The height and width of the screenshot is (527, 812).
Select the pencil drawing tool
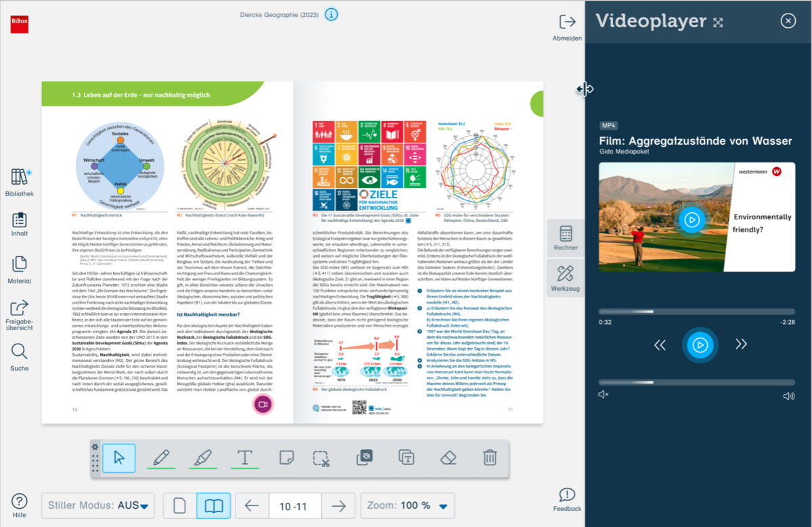(161, 458)
